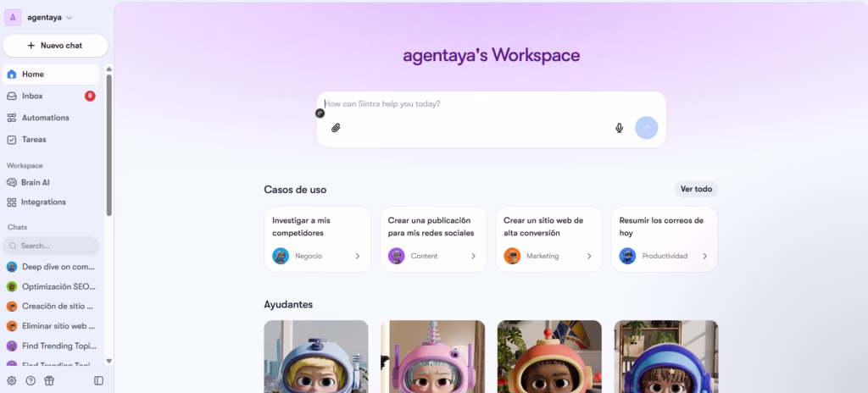Click the small dark badge beside prompt box

320,113
